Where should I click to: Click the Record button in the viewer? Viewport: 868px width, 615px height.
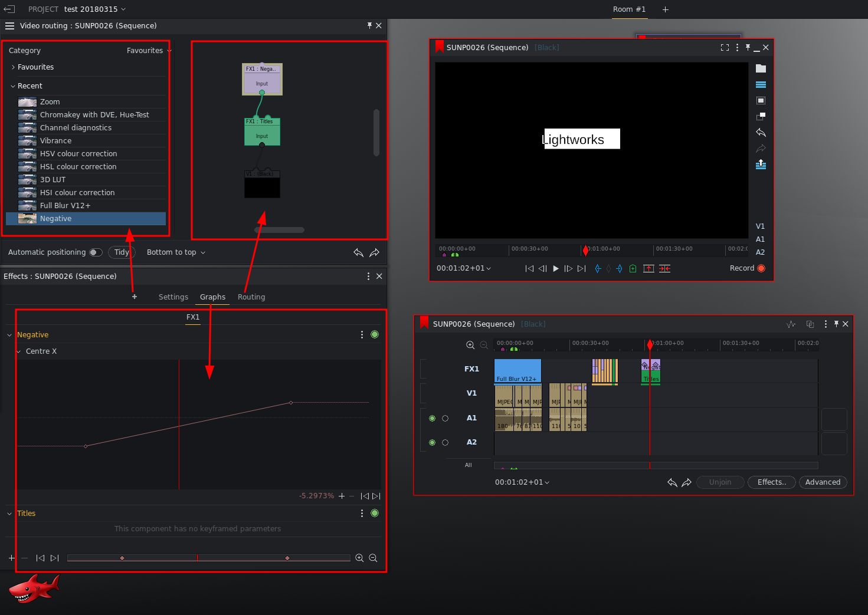pyautogui.click(x=747, y=268)
